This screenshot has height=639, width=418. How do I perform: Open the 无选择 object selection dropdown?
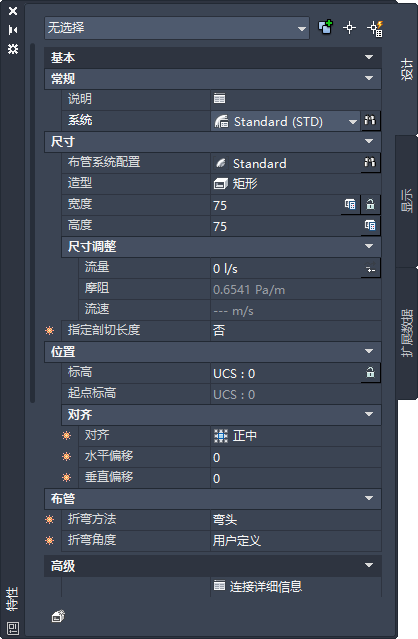tap(177, 28)
